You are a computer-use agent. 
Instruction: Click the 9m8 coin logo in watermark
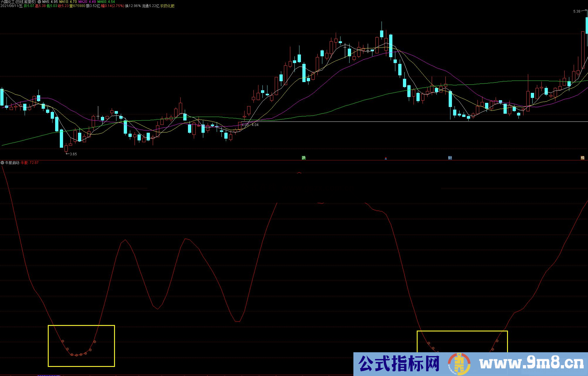(459, 364)
